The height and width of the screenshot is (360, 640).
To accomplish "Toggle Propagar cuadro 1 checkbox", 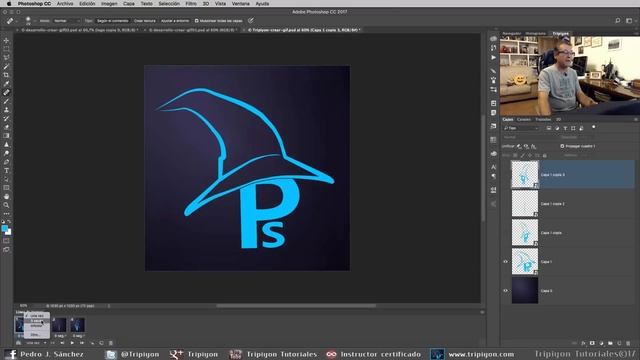I will click(x=562, y=146).
